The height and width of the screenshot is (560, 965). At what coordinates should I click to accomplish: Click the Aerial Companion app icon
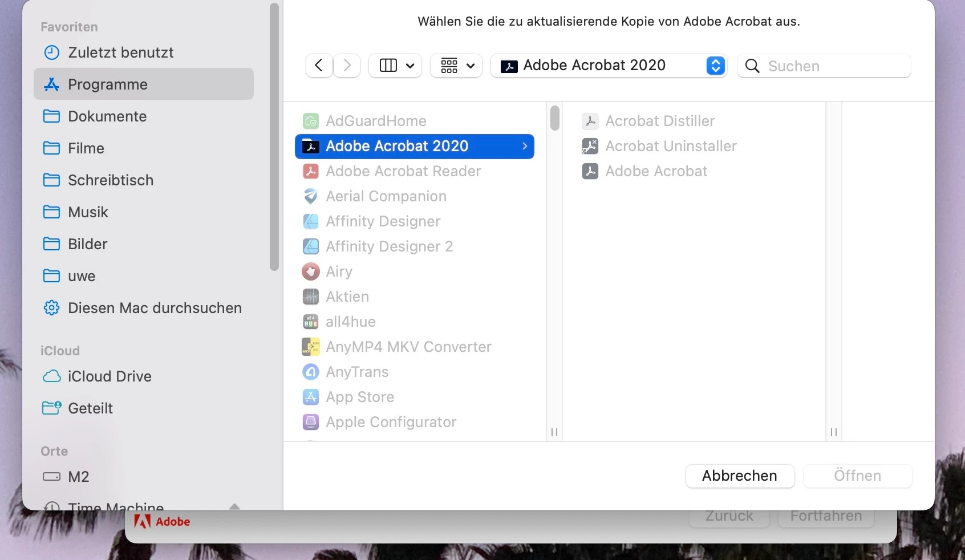click(x=311, y=196)
